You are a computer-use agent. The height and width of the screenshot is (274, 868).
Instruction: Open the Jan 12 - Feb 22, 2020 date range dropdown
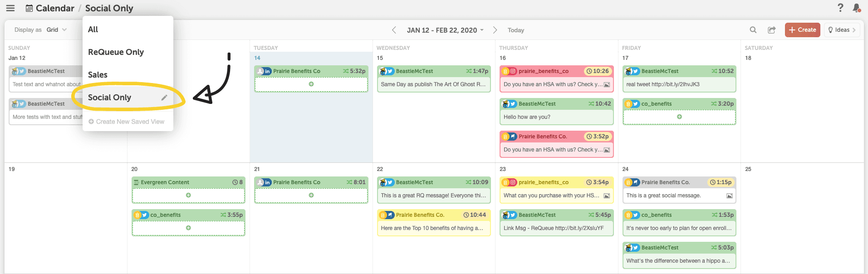click(445, 30)
